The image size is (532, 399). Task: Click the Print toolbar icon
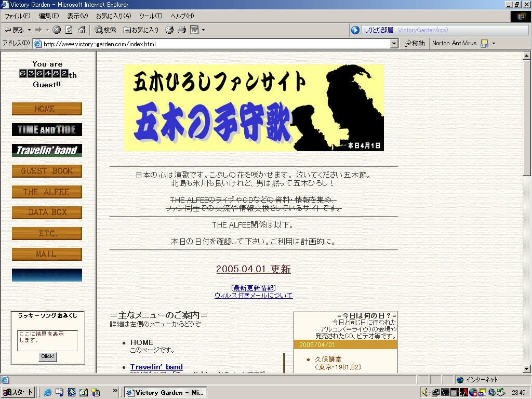pyautogui.click(x=182, y=30)
